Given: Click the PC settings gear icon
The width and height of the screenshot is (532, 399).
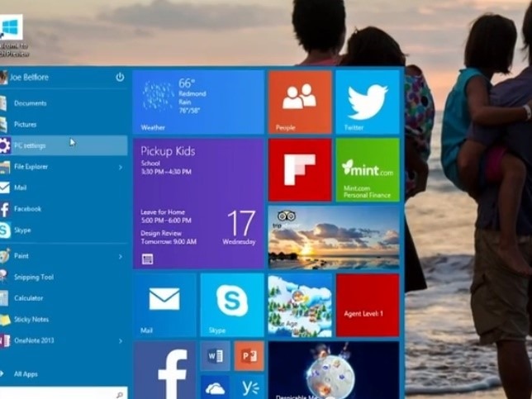Looking at the screenshot, I should [5, 145].
